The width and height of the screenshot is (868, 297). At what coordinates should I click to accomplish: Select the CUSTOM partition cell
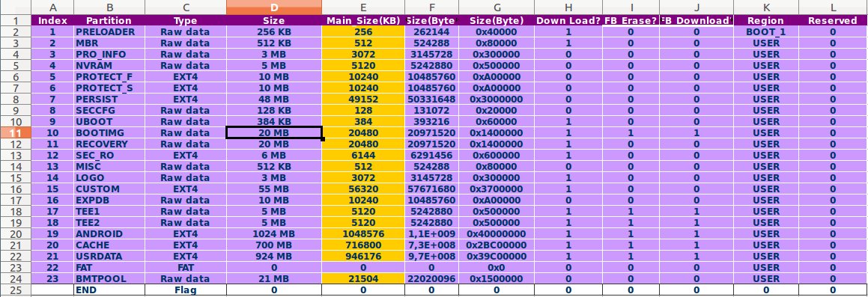[x=109, y=189]
